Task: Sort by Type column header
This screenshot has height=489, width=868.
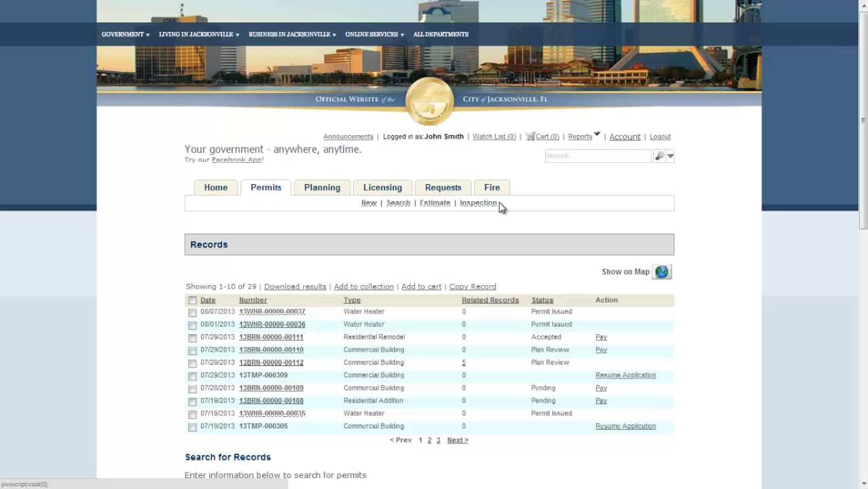Action: (352, 300)
